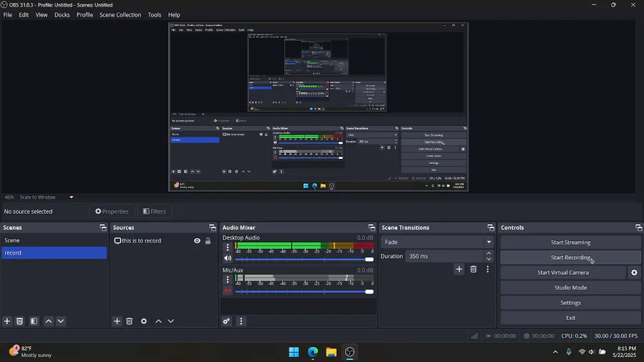This screenshot has width=644, height=362.
Task: Decrease transition duration with down arrow
Action: click(489, 259)
